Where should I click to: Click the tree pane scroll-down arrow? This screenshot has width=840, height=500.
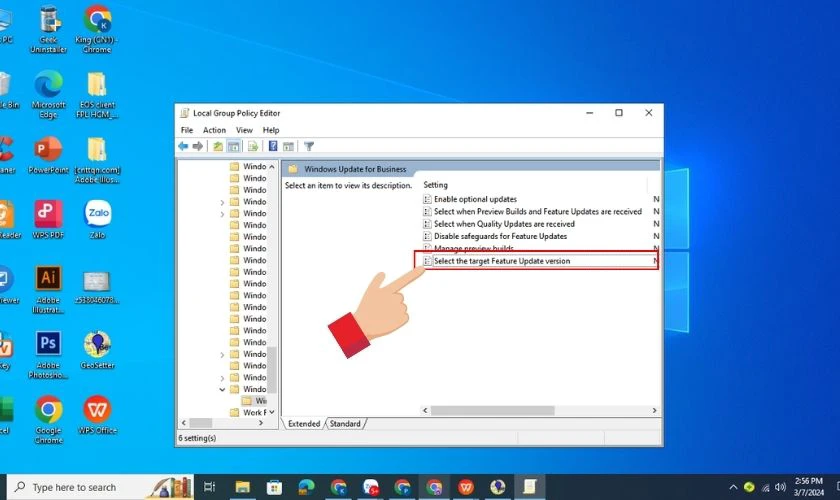pyautogui.click(x=272, y=412)
